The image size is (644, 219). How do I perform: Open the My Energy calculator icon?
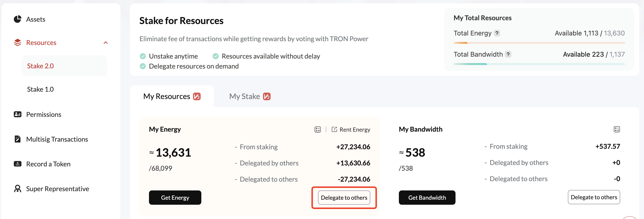(317, 129)
